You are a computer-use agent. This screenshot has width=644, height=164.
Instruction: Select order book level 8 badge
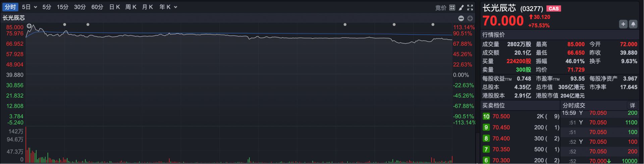(x=486, y=138)
